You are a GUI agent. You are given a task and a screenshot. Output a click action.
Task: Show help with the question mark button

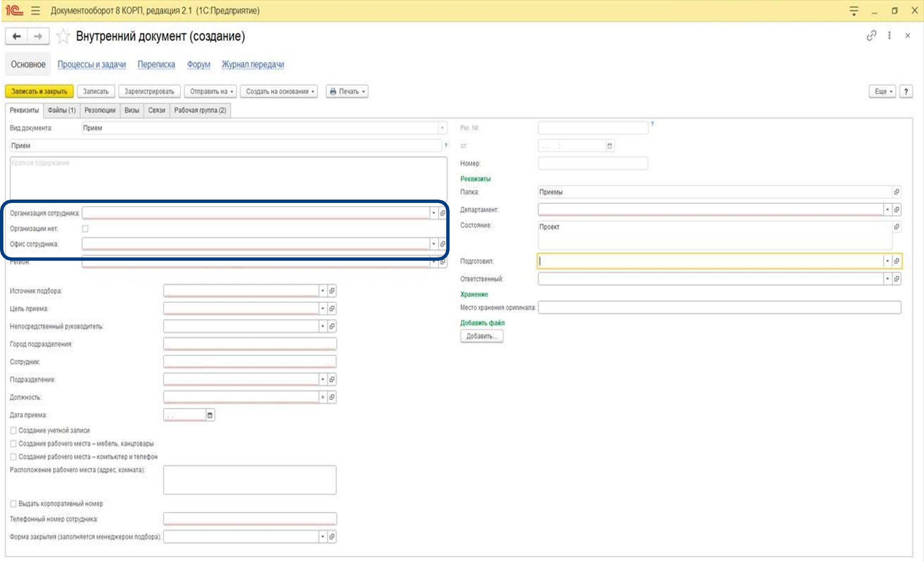pos(906,91)
